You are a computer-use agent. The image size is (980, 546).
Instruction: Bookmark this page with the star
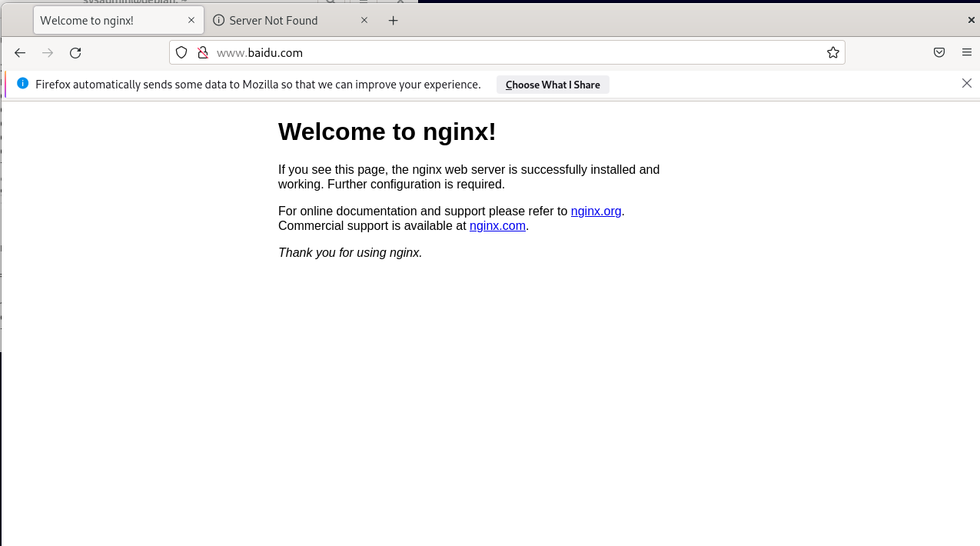832,52
